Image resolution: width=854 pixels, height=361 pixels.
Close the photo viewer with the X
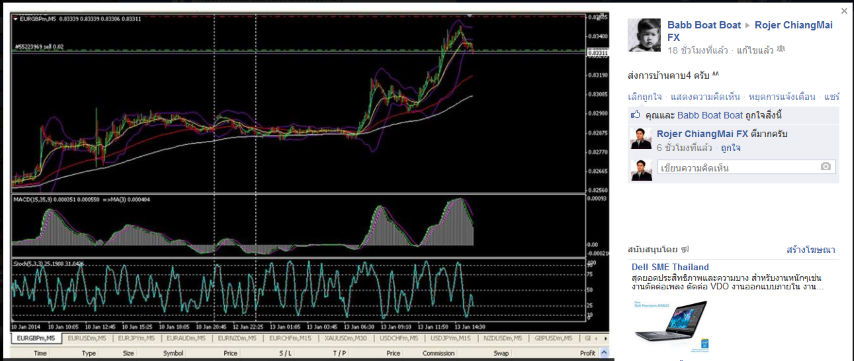click(x=844, y=10)
